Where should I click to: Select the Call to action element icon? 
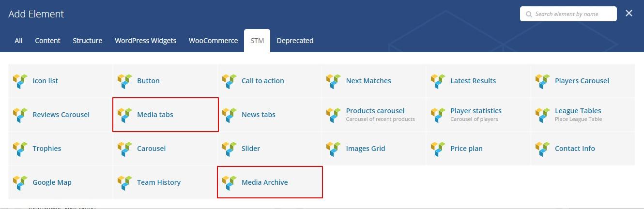[229, 81]
